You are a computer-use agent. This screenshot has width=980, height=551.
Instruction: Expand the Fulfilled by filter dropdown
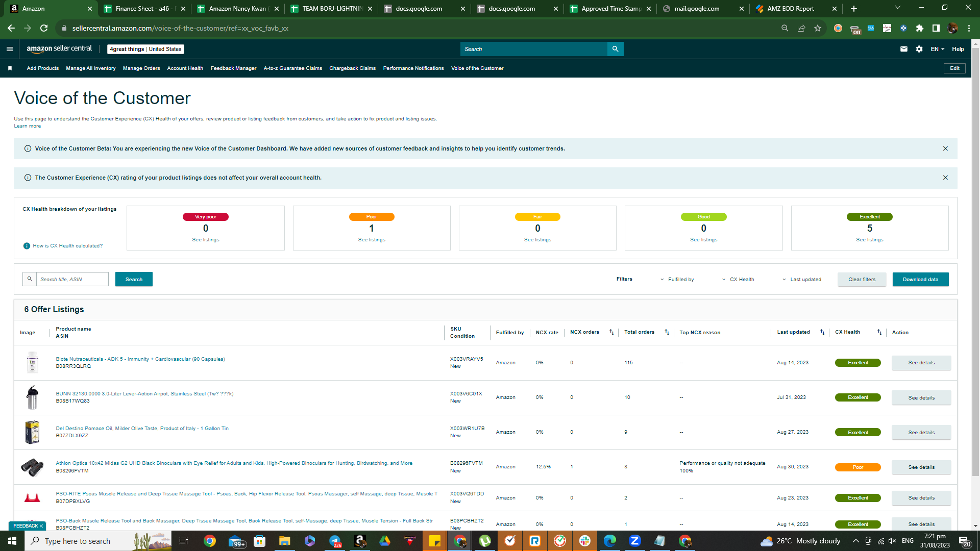coord(677,280)
